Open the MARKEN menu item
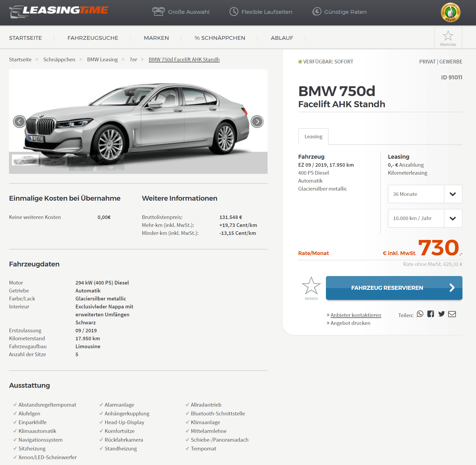The width and height of the screenshot is (476, 465). tap(156, 38)
